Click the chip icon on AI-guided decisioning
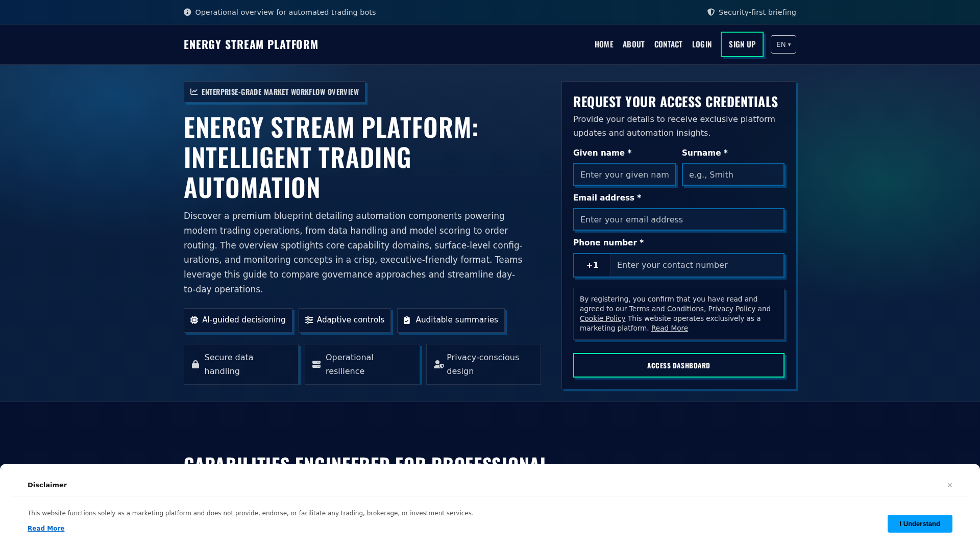The image size is (980, 551). coord(194,320)
